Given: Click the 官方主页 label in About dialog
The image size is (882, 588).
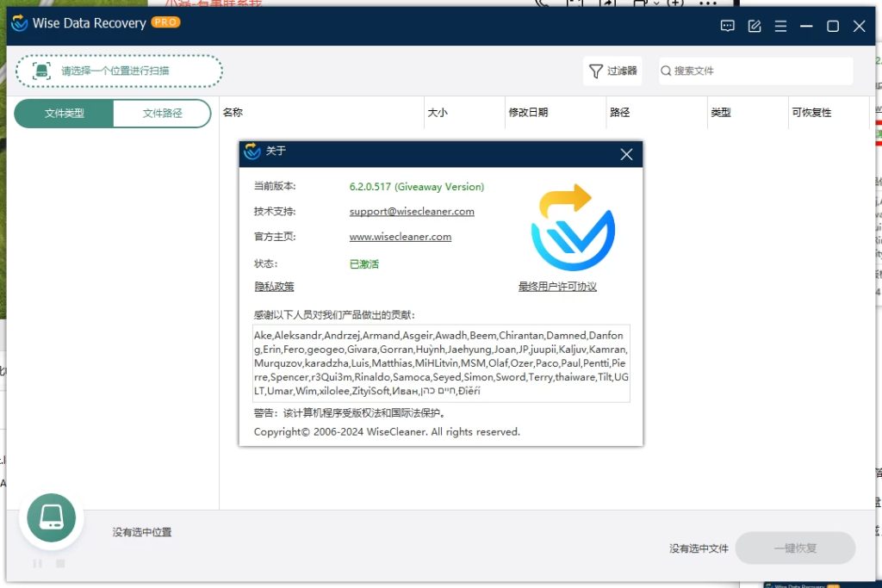Looking at the screenshot, I should point(275,237).
